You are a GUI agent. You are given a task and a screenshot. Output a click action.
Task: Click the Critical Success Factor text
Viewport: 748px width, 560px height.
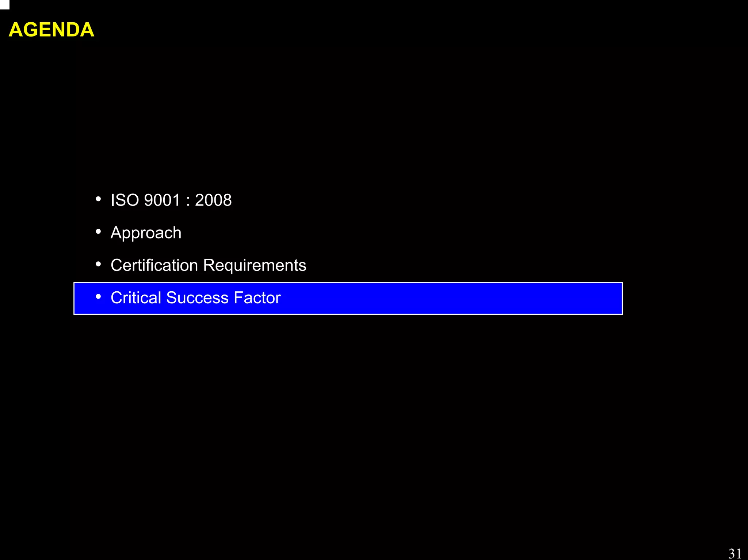195,298
